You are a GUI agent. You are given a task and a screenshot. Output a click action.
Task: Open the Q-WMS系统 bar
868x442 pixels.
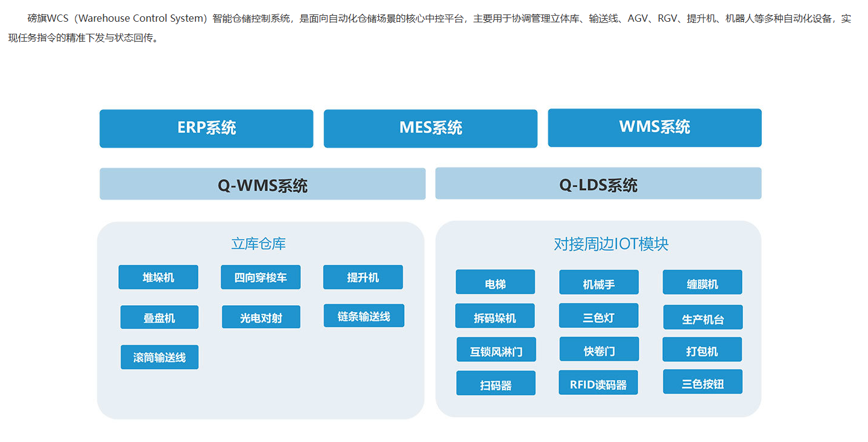click(262, 184)
